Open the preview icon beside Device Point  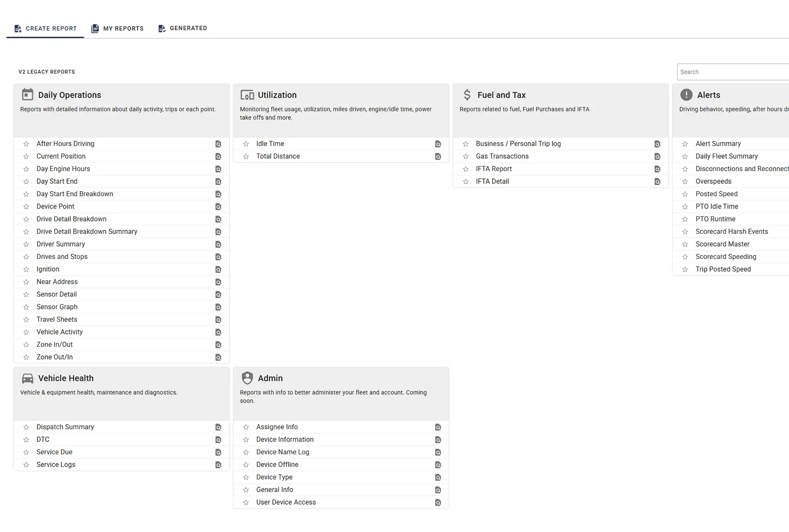coord(218,206)
